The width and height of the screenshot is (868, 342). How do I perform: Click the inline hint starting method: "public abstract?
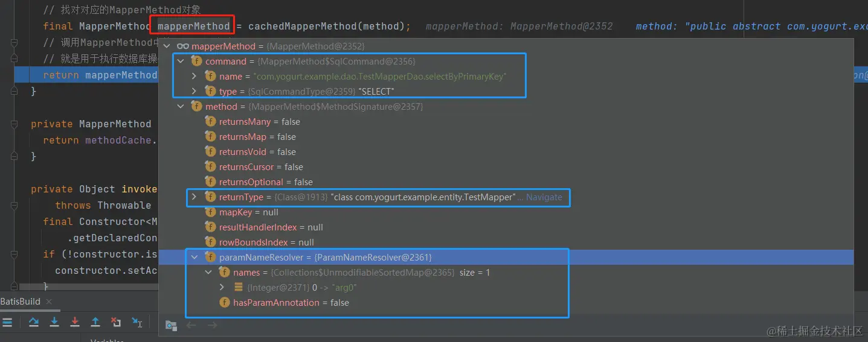pos(751,26)
